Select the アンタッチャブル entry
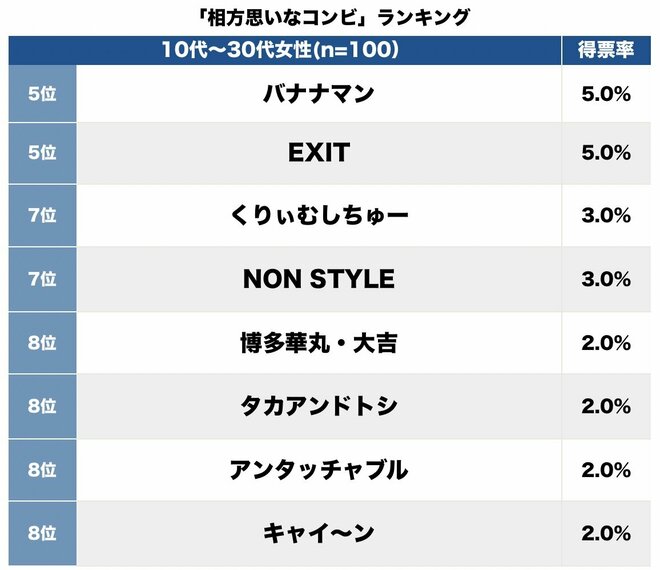 pyautogui.click(x=319, y=469)
